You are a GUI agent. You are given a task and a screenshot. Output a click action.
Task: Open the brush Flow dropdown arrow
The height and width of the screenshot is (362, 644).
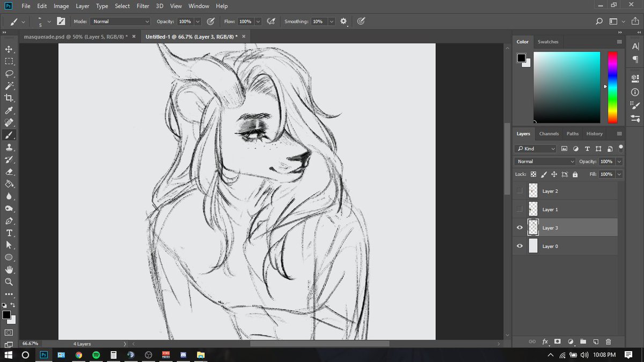tap(258, 21)
